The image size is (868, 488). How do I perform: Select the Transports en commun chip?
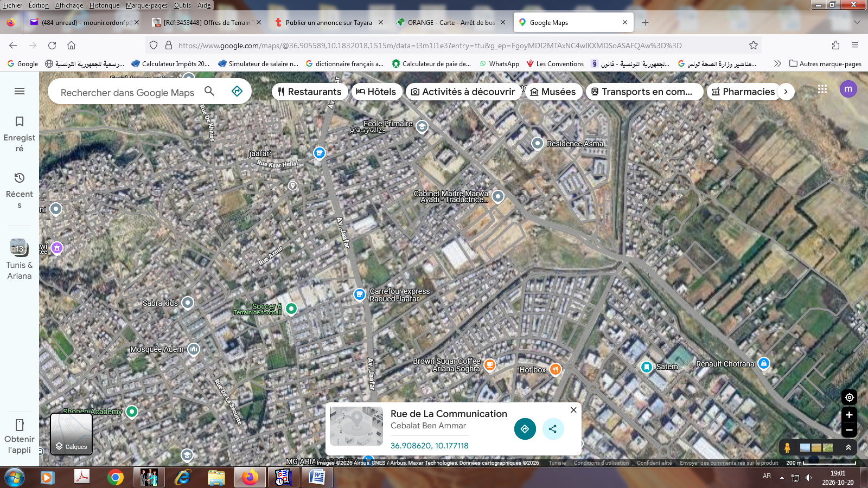coord(644,92)
